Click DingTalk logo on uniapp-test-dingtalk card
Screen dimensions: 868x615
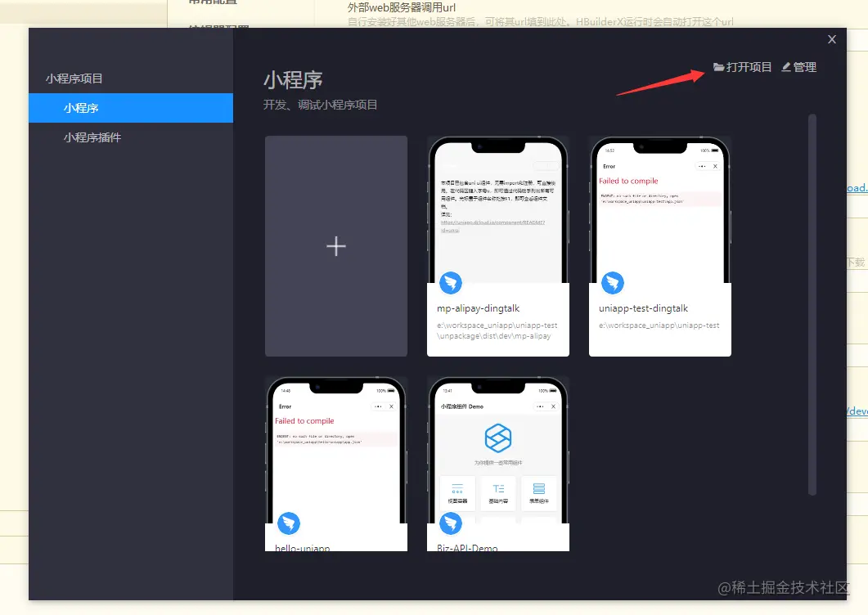613,283
